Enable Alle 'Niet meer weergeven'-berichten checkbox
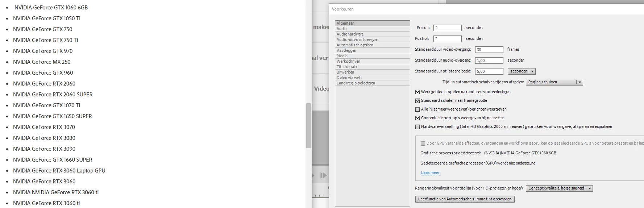The width and height of the screenshot is (644, 208). [x=417, y=109]
